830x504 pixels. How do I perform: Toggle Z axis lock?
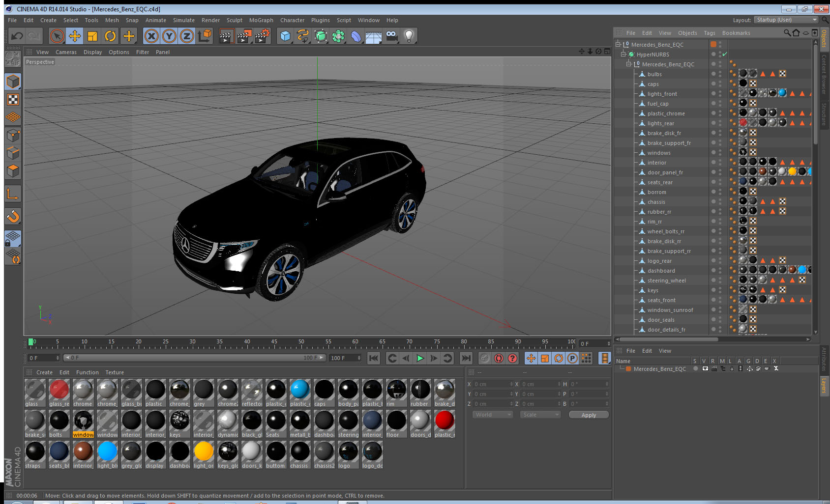pos(187,36)
